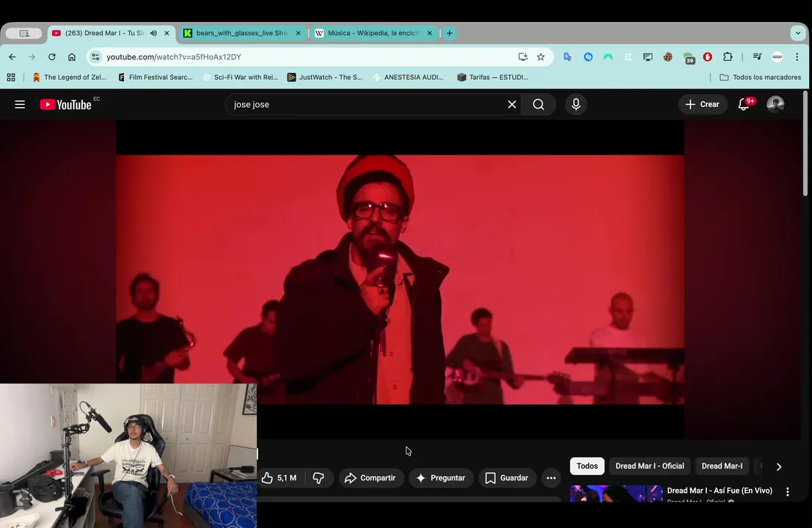
Task: Open the account avatar menu
Action: click(775, 105)
